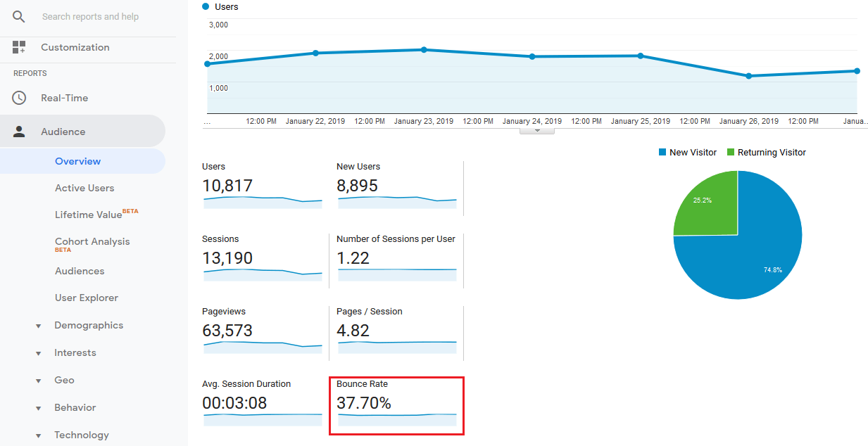
Task: Select the Audience person icon
Action: pyautogui.click(x=20, y=130)
